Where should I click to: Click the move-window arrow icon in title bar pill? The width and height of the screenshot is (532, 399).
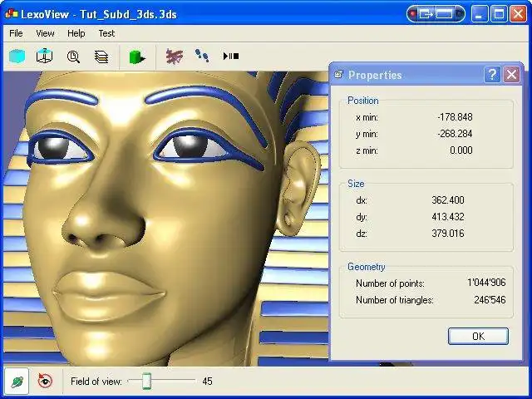[x=426, y=14]
